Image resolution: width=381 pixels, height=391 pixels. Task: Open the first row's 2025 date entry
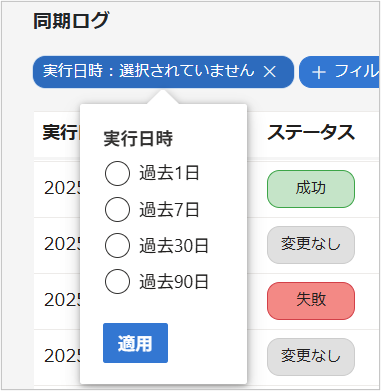62,188
